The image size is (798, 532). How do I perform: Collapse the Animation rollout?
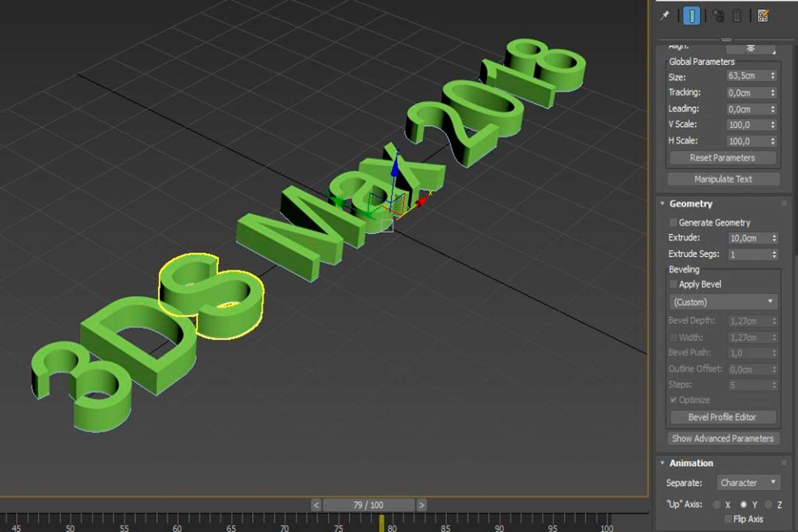pos(663,463)
